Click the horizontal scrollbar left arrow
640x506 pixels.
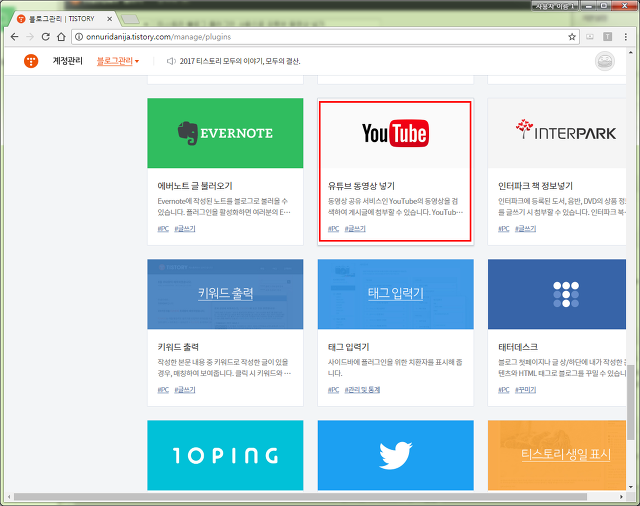(9, 497)
